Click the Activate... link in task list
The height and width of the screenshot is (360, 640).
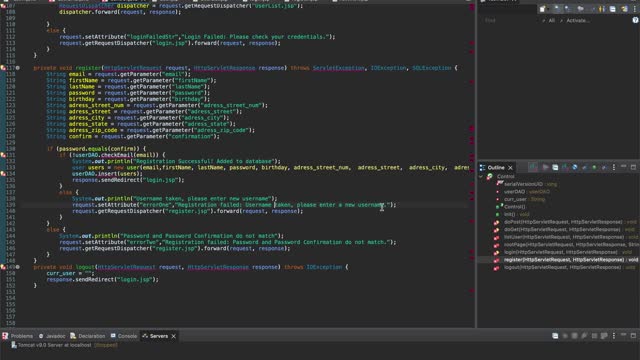pyautogui.click(x=578, y=20)
